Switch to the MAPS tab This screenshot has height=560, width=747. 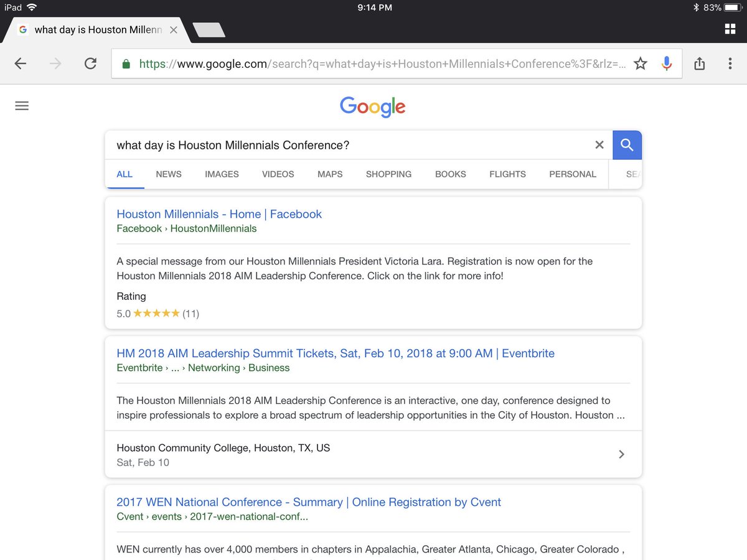pos(330,174)
